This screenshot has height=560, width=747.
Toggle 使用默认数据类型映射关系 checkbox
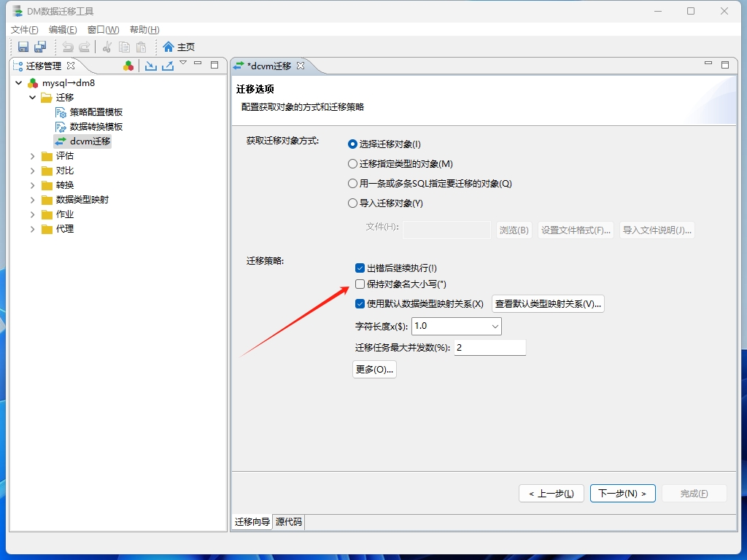point(360,304)
